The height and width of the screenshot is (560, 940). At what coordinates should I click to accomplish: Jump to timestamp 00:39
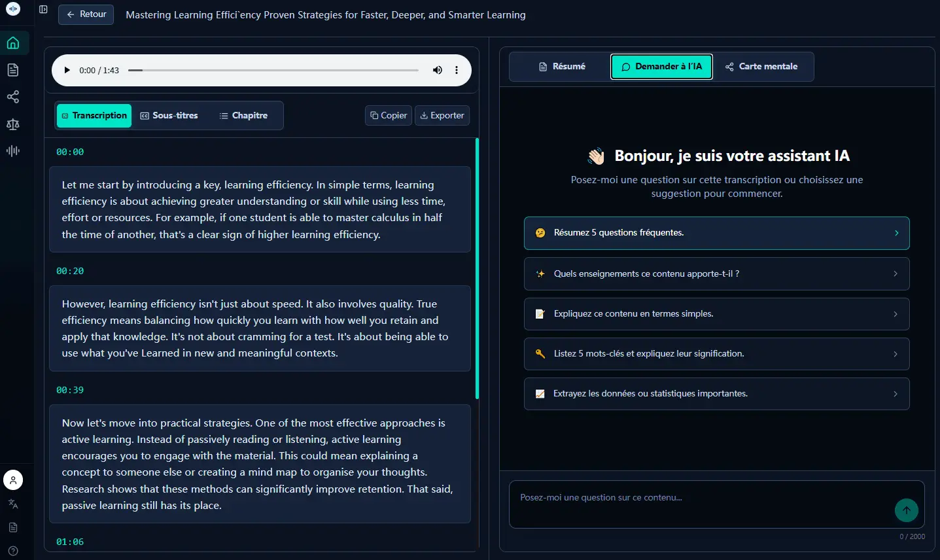click(70, 390)
